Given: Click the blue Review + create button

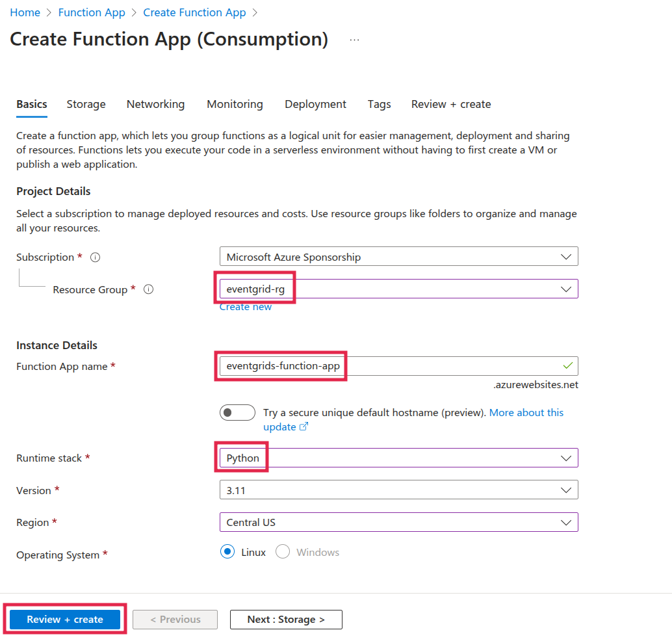Looking at the screenshot, I should (x=65, y=620).
